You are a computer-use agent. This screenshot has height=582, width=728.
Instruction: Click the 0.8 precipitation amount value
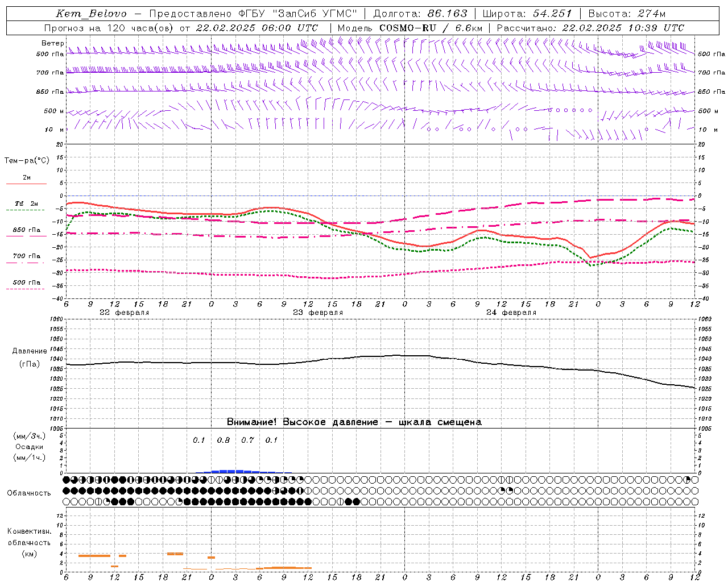point(224,440)
